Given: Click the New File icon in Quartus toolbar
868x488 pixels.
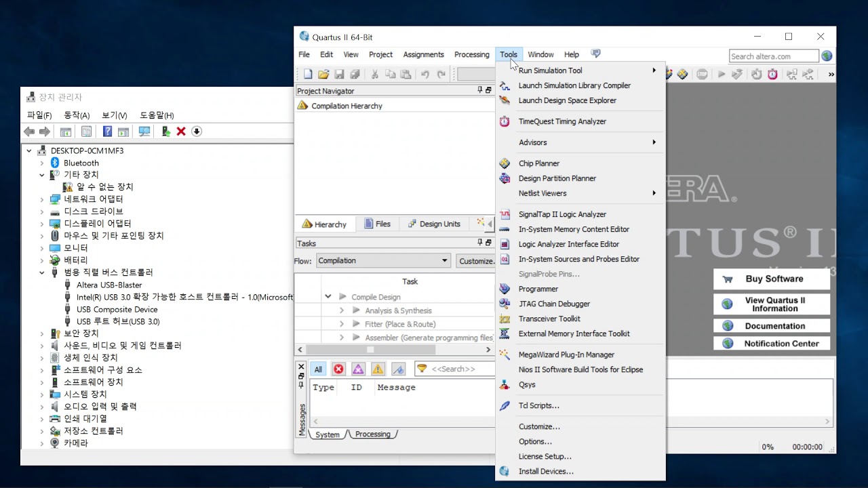Looking at the screenshot, I should 308,75.
